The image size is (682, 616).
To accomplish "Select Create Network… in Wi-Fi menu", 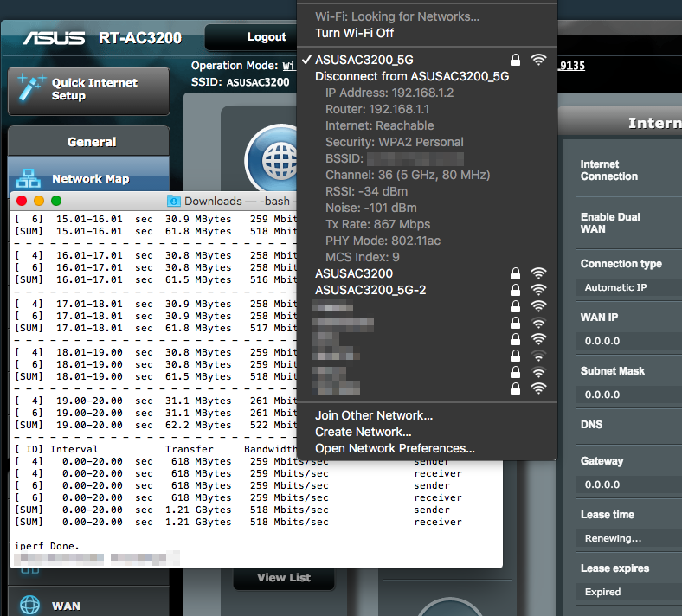I will tap(363, 432).
